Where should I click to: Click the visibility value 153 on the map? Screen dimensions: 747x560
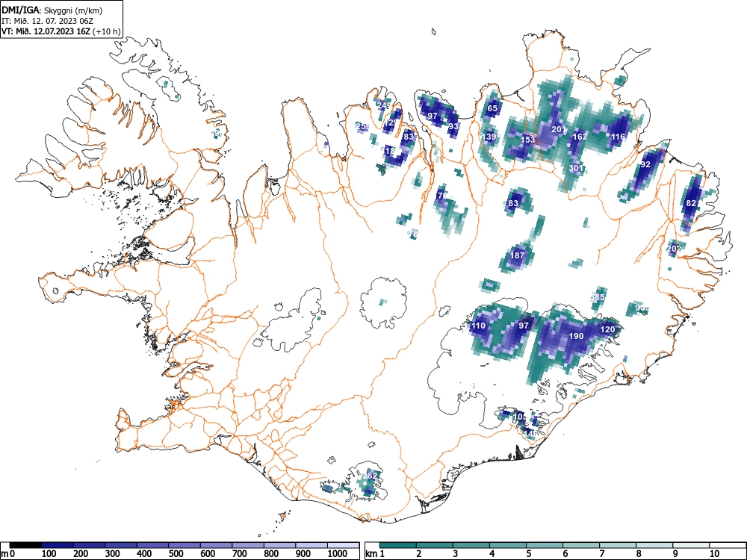tap(528, 140)
